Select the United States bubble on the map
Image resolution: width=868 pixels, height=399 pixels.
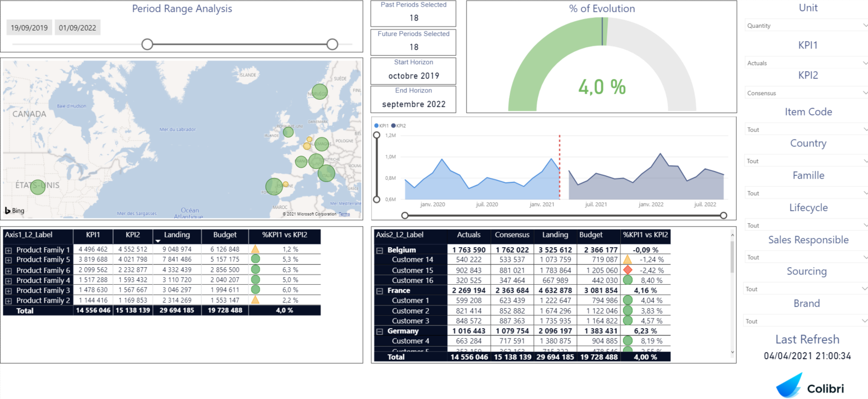click(x=38, y=187)
